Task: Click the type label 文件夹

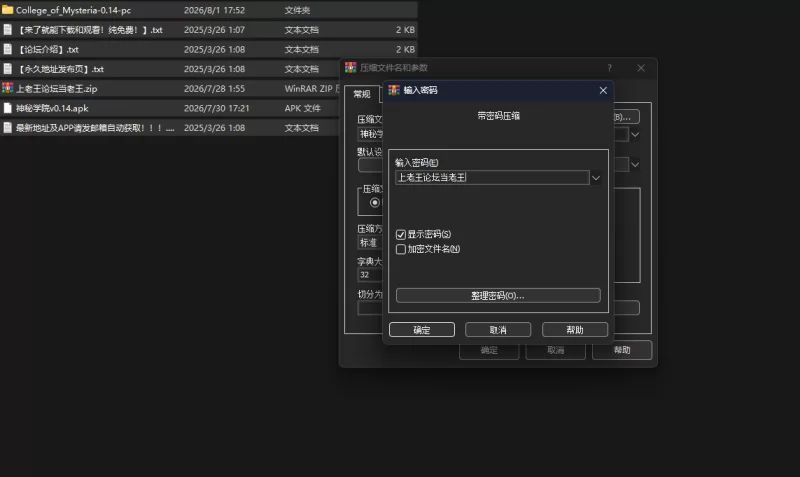Action: pyautogui.click(x=297, y=10)
